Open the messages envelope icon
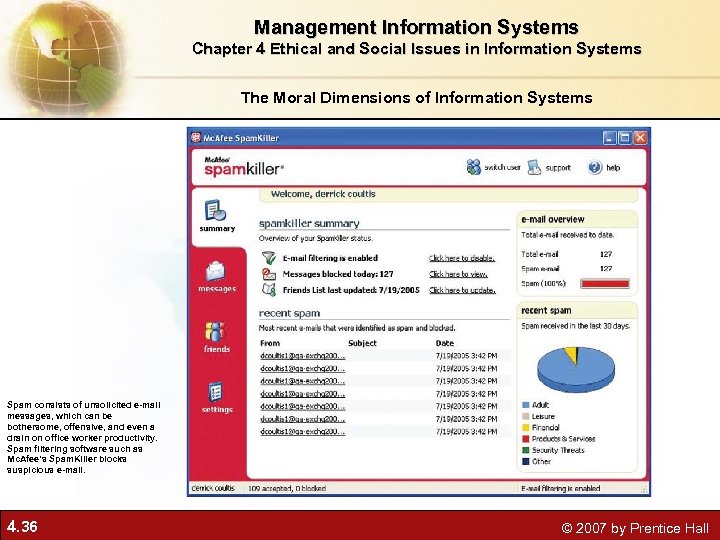The image size is (720, 540). click(x=215, y=271)
